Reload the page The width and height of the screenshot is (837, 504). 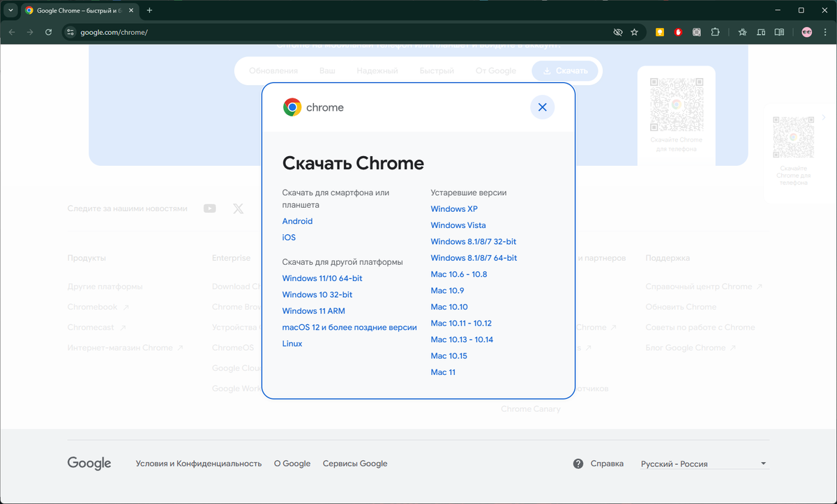[48, 32]
